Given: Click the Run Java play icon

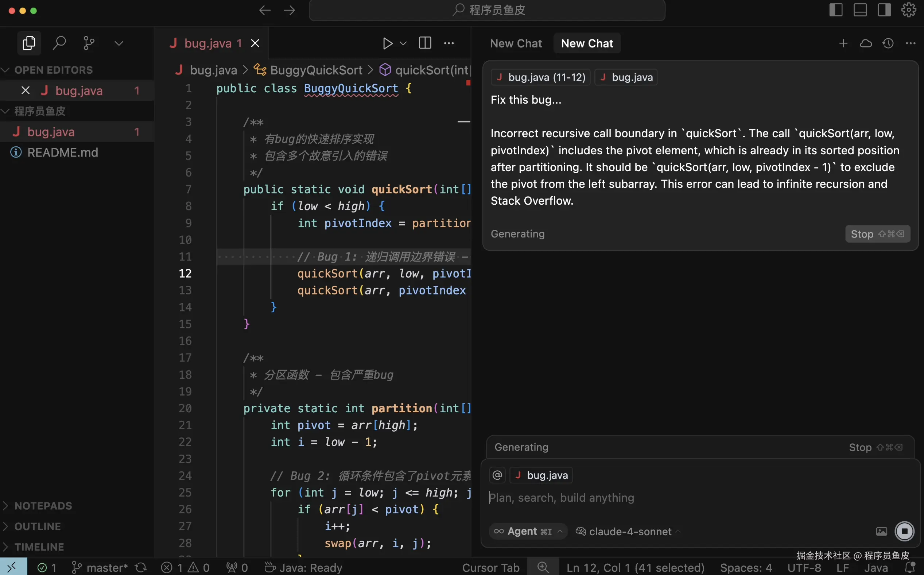Looking at the screenshot, I should (387, 43).
